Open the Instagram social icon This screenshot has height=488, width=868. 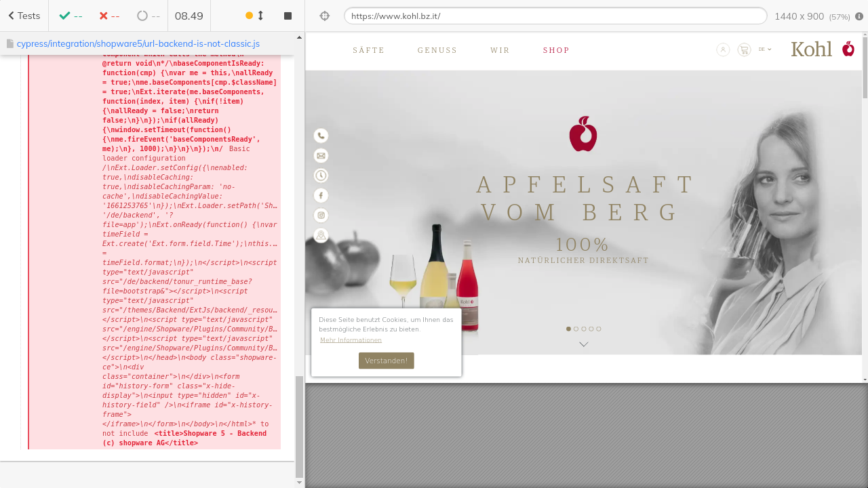coord(321,216)
